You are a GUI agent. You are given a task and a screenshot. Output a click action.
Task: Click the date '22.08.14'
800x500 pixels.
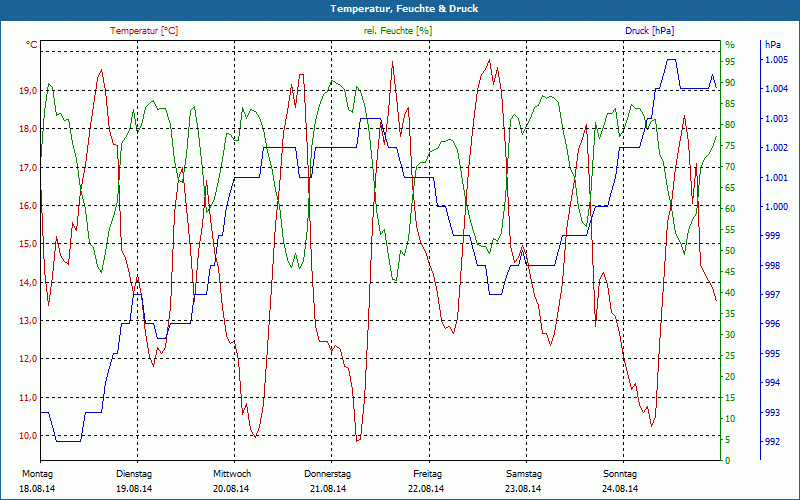pos(426,489)
